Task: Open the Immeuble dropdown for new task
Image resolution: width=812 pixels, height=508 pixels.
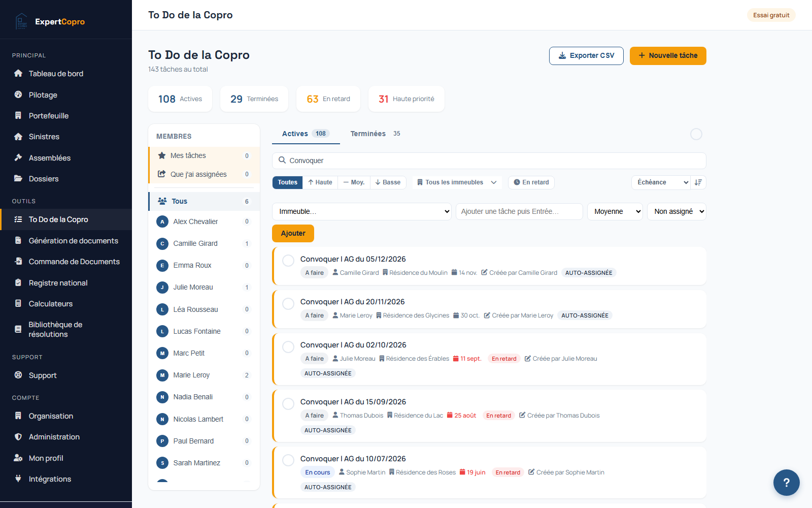Action: pyautogui.click(x=362, y=212)
